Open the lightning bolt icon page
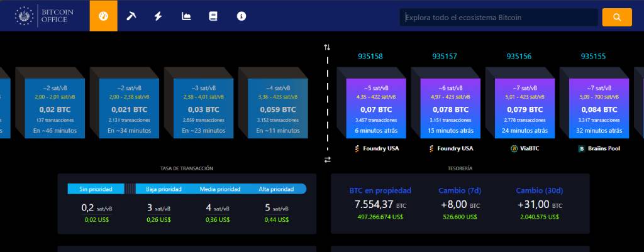Screen dimensions: 644x252 pos(158,16)
